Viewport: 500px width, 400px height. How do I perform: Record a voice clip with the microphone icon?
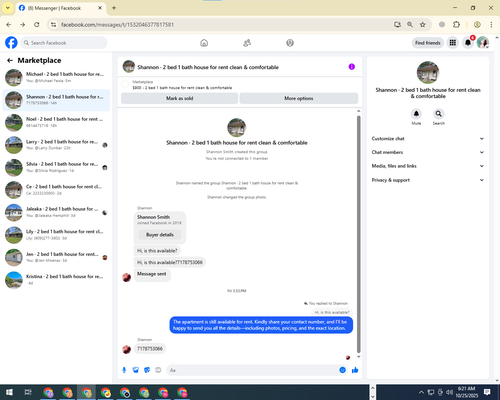124,370
